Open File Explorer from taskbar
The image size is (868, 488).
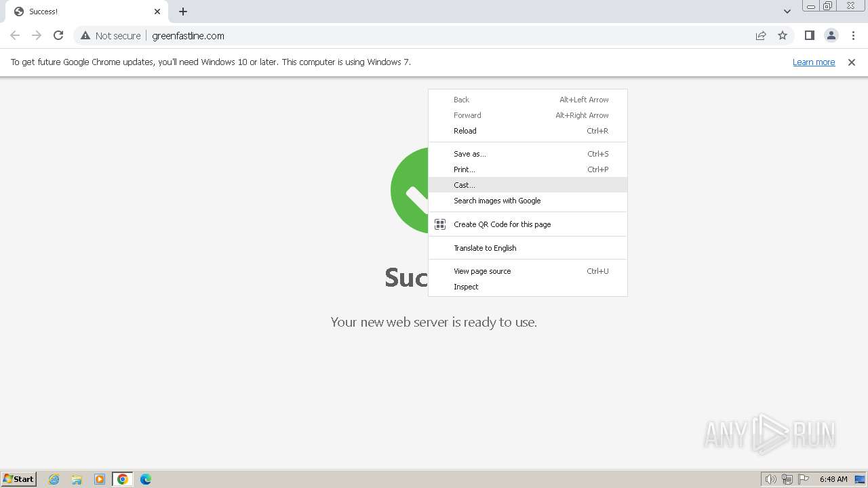(x=77, y=479)
